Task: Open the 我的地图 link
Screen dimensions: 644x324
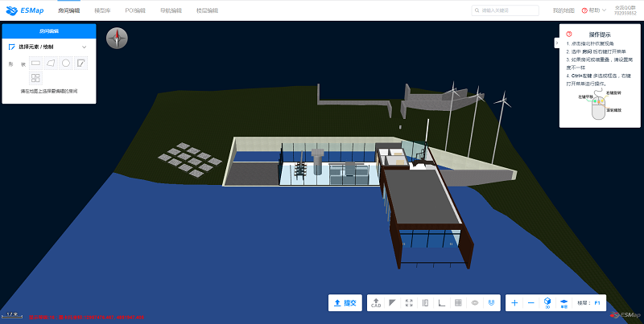Action: [563, 10]
